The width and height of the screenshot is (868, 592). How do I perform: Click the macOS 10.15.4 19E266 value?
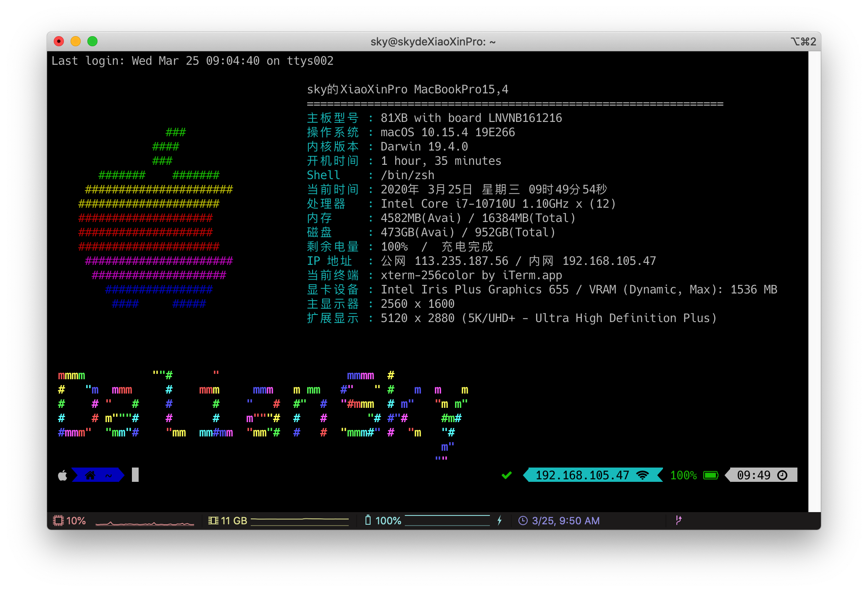pos(448,132)
